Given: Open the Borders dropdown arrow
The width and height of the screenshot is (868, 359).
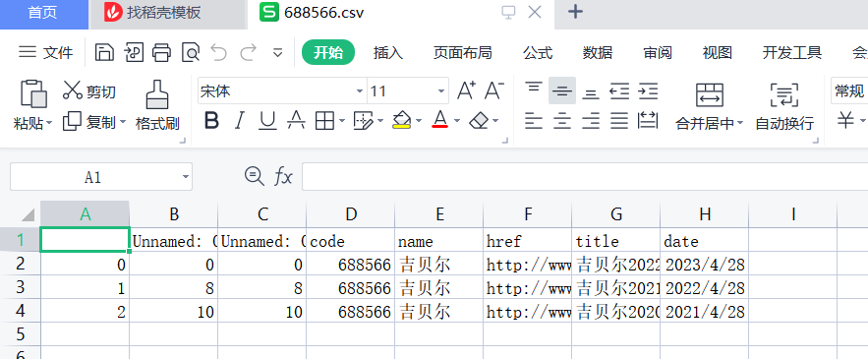Looking at the screenshot, I should pos(341,120).
